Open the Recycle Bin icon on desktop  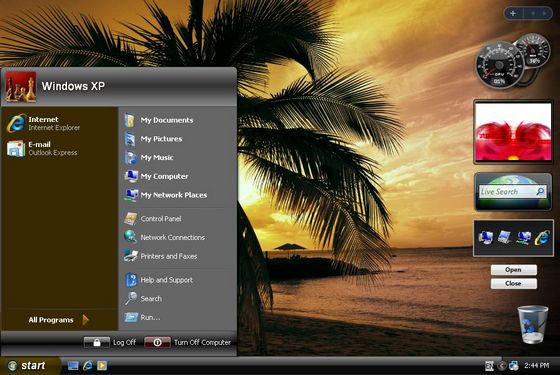tap(532, 324)
